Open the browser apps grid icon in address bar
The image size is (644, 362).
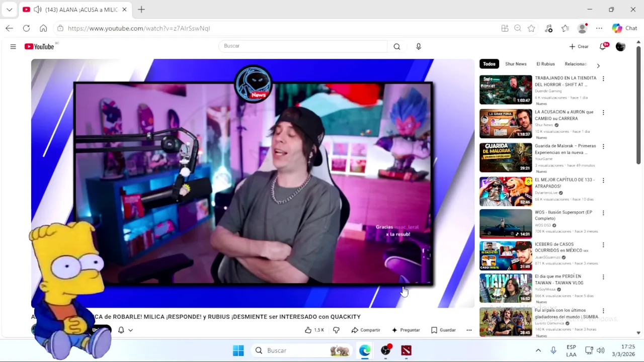[x=505, y=28]
